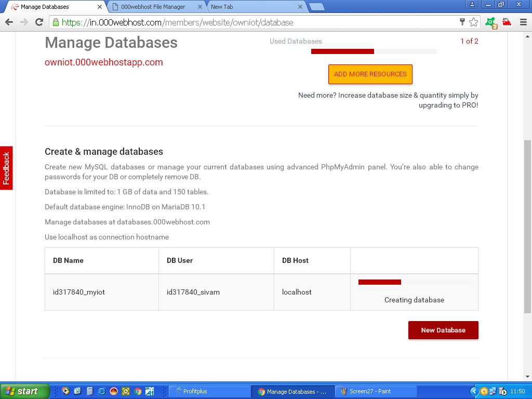Switch to the New Tab tab
Image resolution: width=532 pixels, height=399 pixels.
(x=256, y=7)
